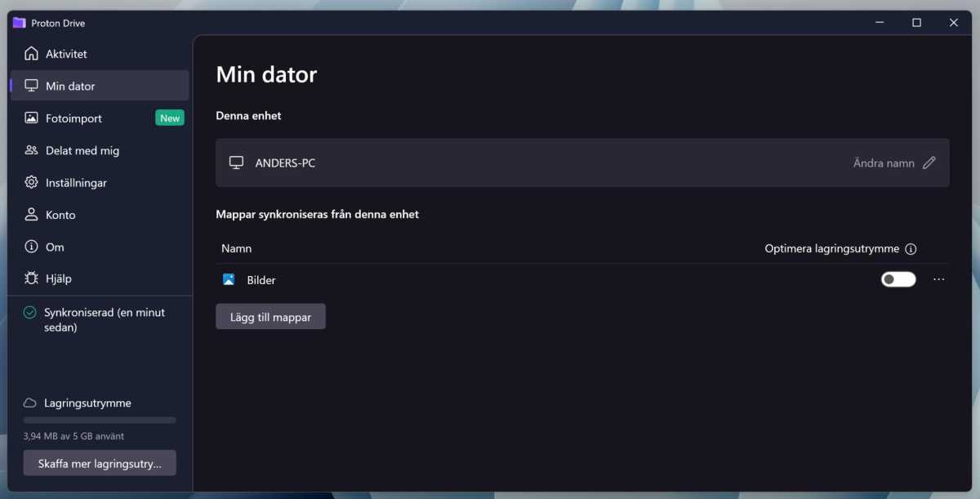Click the Aktivitet home icon
This screenshot has width=980, height=499.
tap(31, 54)
